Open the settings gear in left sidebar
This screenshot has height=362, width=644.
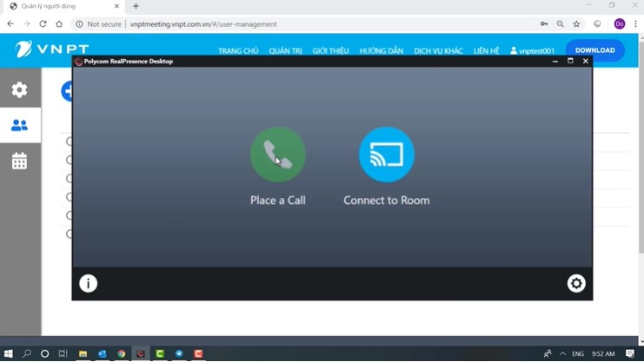tap(19, 90)
